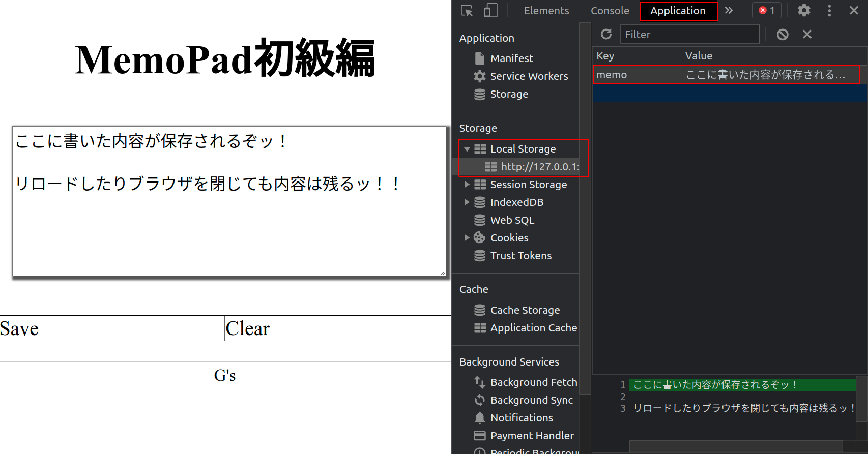This screenshot has height=454, width=868.
Task: Click the Clear button
Action: click(x=338, y=328)
